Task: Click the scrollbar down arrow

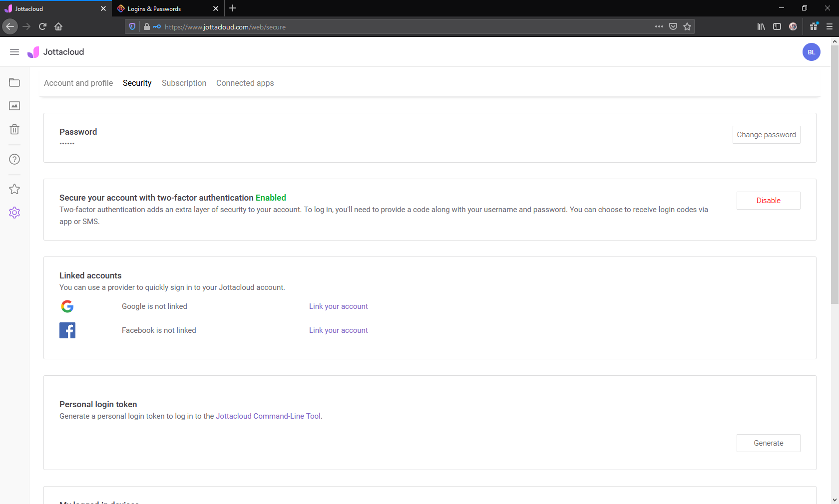Action: click(x=835, y=500)
